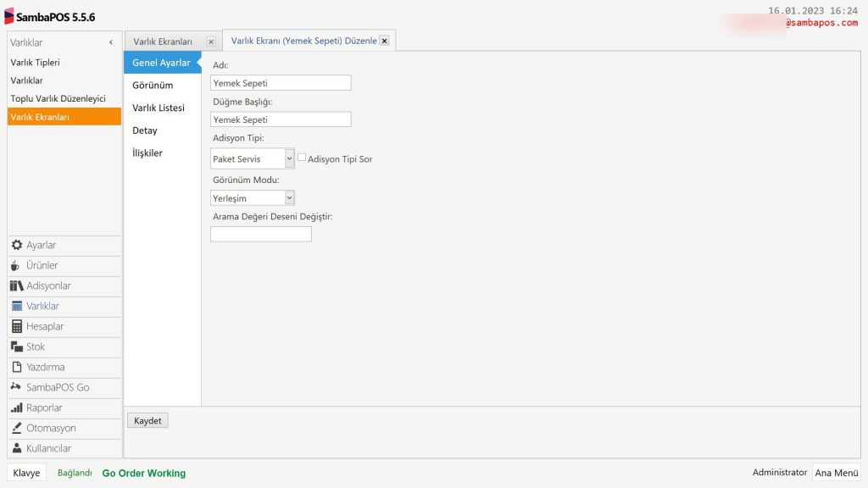Open Stok using its boxes icon
868x488 pixels.
pyautogui.click(x=17, y=347)
